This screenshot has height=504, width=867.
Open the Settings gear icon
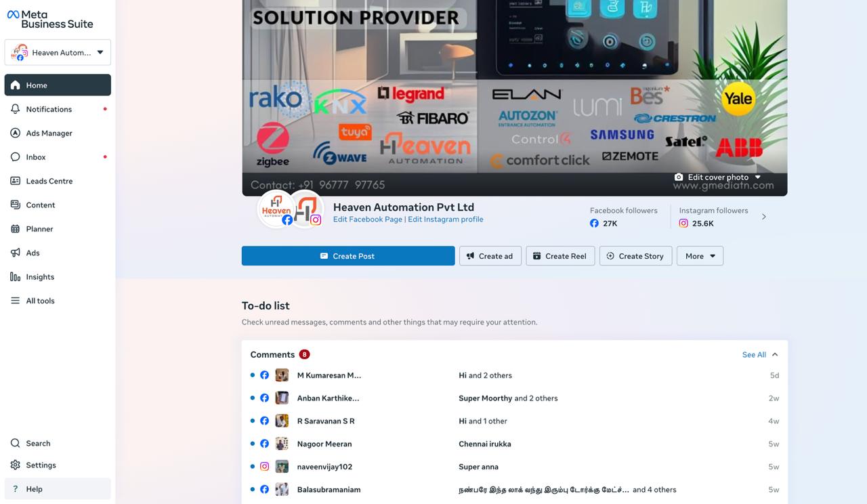tap(15, 465)
